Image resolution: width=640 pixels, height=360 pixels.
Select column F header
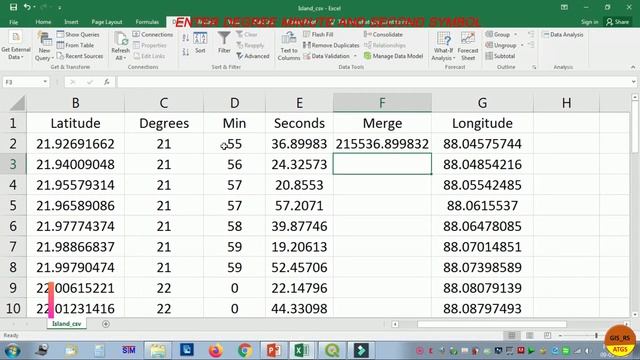click(382, 103)
